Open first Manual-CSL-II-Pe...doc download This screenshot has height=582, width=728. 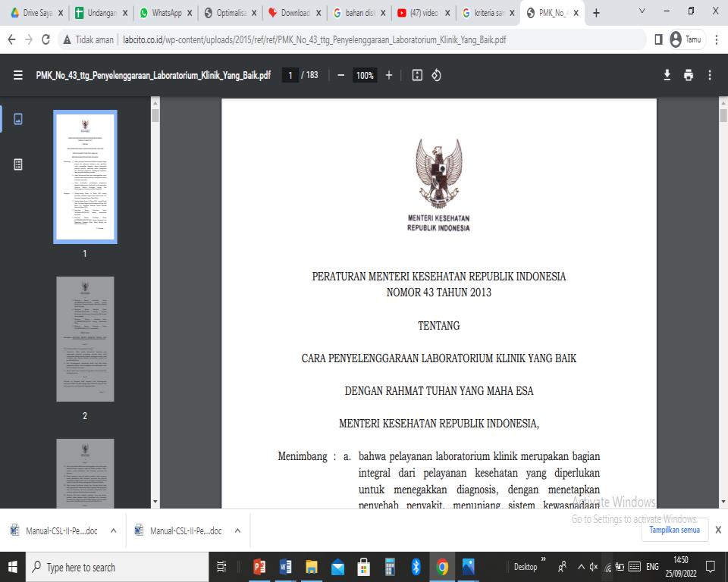coord(55,530)
